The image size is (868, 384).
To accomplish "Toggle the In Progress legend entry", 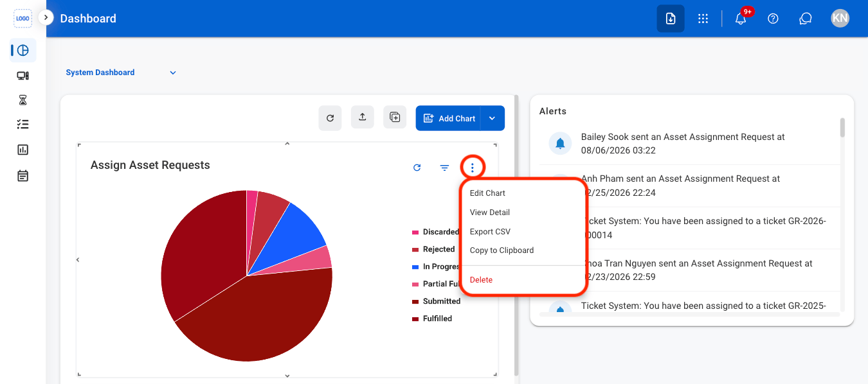I will [437, 266].
